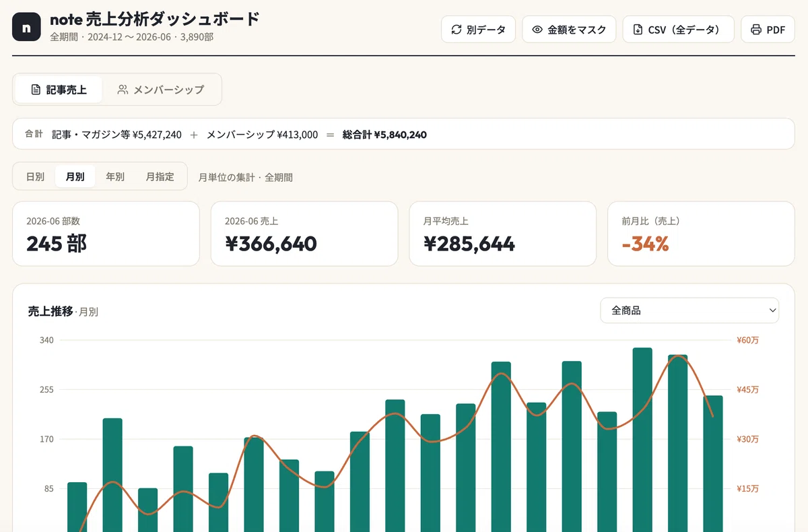Click the printer icon in PDF button
The width and height of the screenshot is (808, 532).
(x=756, y=30)
